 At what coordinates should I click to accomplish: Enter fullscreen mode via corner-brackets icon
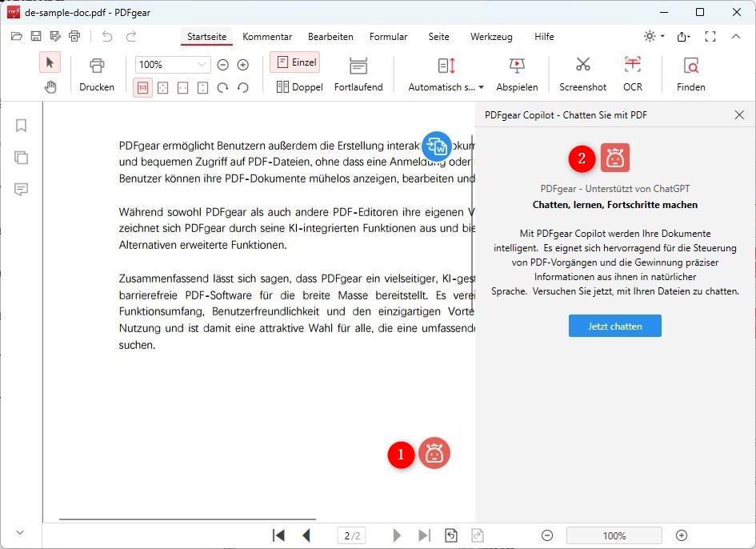click(x=710, y=36)
